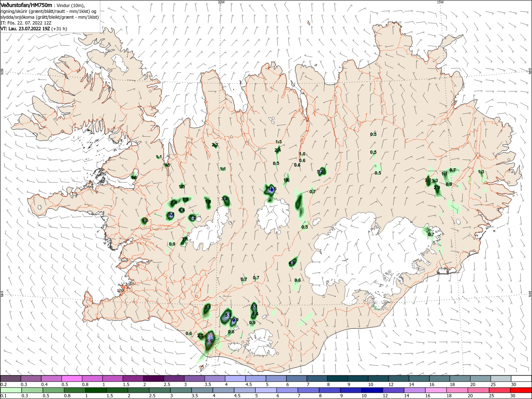Screen dimensions: 532x399
Task: Click the 'IT: Fös. 22. 07. 2022 12Z' line
Action: [26, 23]
